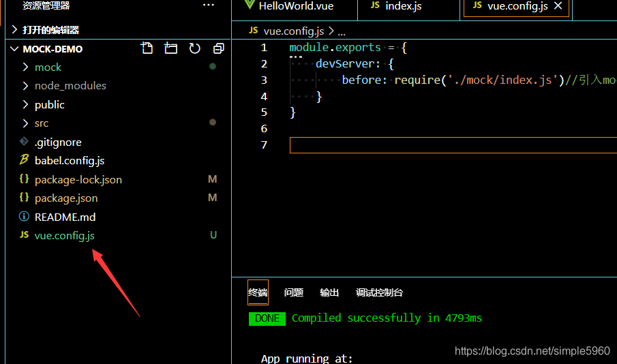Click the M status on package.json
This screenshot has height=364, width=617.
(x=213, y=198)
